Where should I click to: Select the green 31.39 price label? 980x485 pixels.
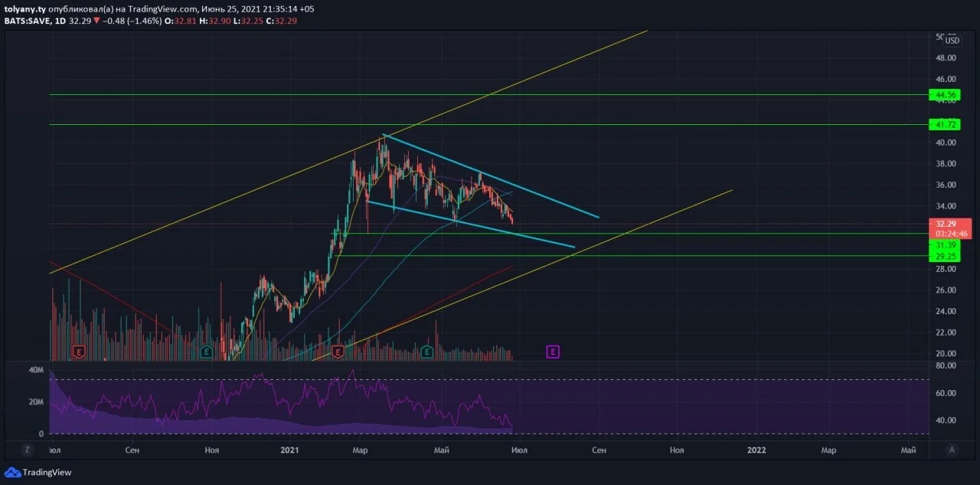[944, 244]
